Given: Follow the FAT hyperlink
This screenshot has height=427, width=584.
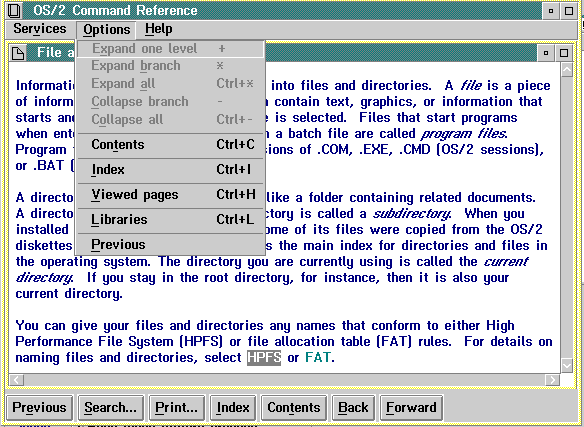Looking at the screenshot, I should coord(318,357).
